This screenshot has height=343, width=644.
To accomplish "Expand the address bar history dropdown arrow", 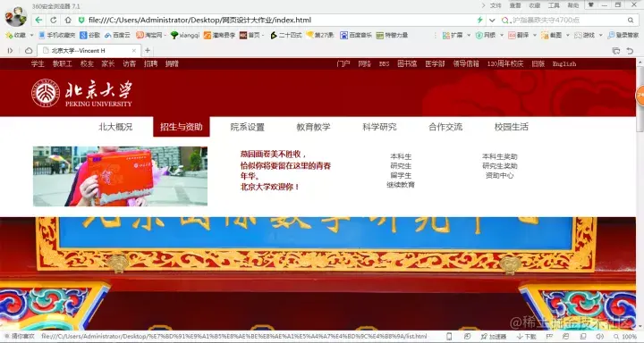I will pyautogui.click(x=492, y=20).
